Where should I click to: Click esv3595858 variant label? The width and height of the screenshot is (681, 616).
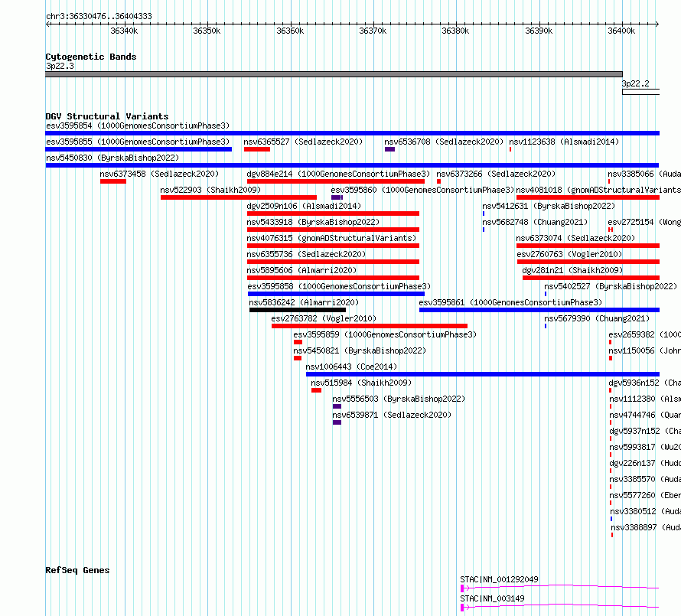coord(339,287)
